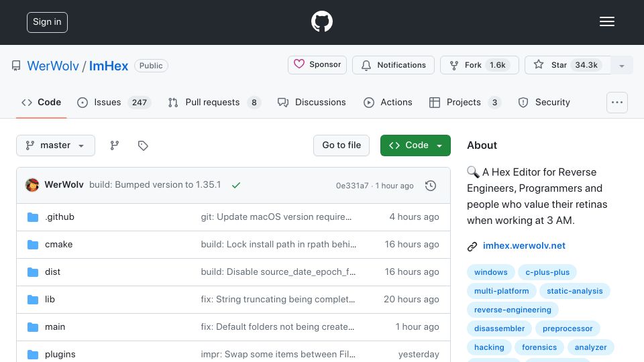This screenshot has width=644, height=362.
Task: Switch to the Issues tab
Action: click(114, 102)
